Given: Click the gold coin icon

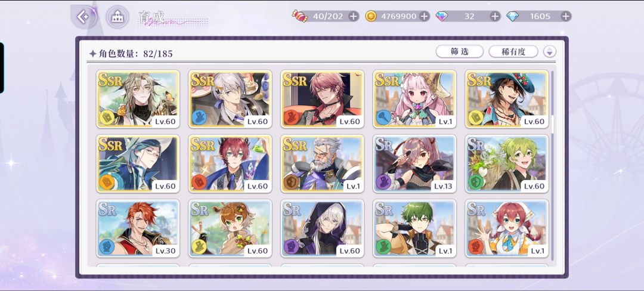Looking at the screenshot, I should coord(371,17).
